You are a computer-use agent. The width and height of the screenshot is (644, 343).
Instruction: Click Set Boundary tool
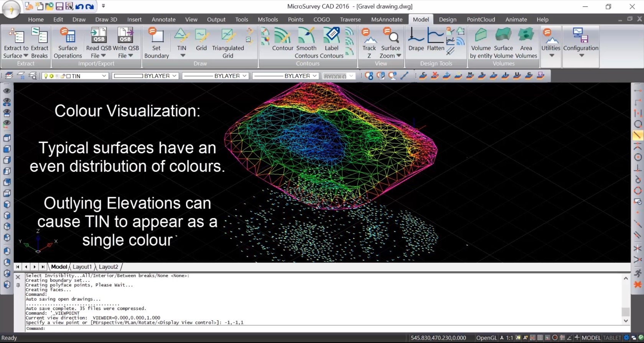tap(156, 43)
